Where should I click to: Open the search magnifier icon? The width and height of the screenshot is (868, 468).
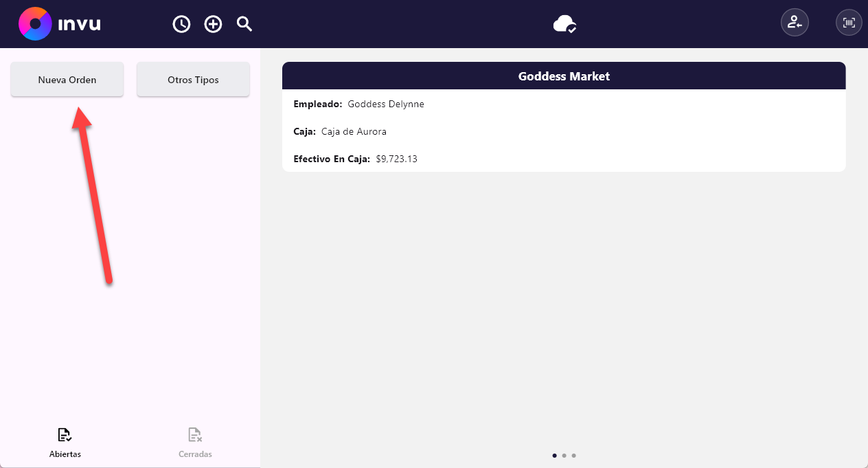click(244, 24)
